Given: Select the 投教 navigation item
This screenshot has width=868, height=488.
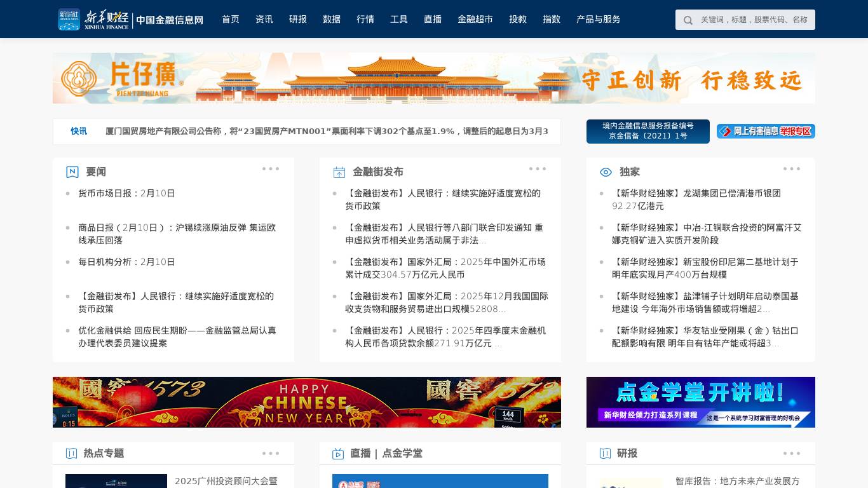Looking at the screenshot, I should point(518,19).
